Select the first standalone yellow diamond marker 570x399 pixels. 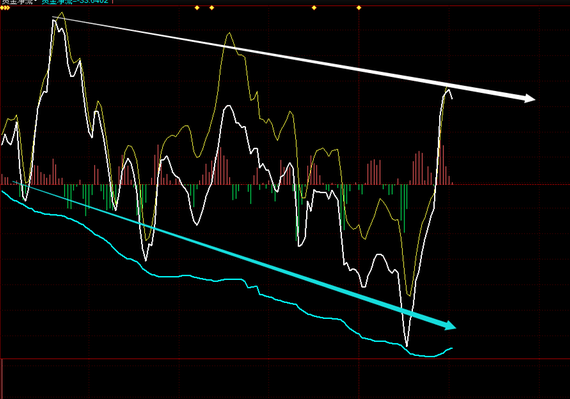point(197,8)
